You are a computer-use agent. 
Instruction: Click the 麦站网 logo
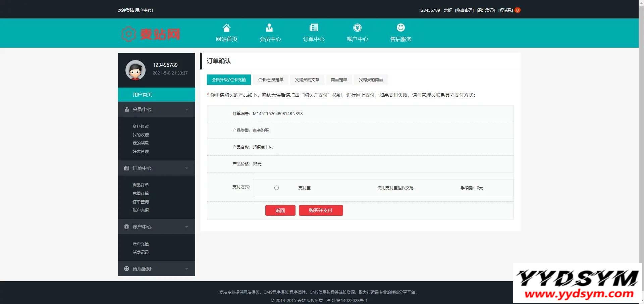(x=151, y=34)
